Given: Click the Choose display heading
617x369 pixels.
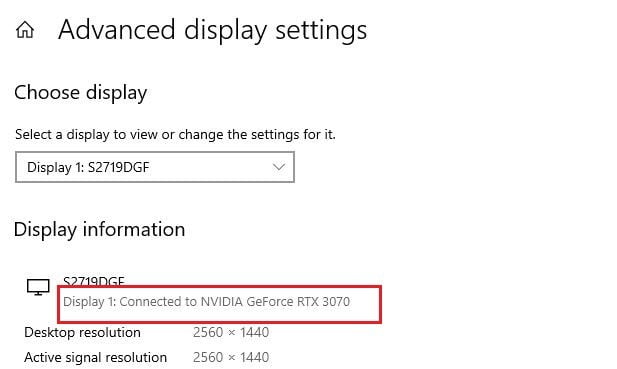Looking at the screenshot, I should [x=81, y=93].
